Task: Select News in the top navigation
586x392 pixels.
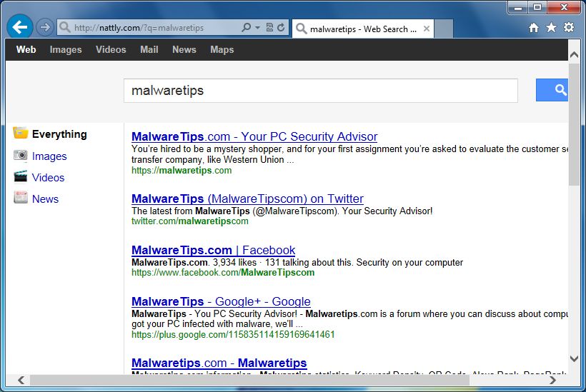Action: [x=184, y=50]
